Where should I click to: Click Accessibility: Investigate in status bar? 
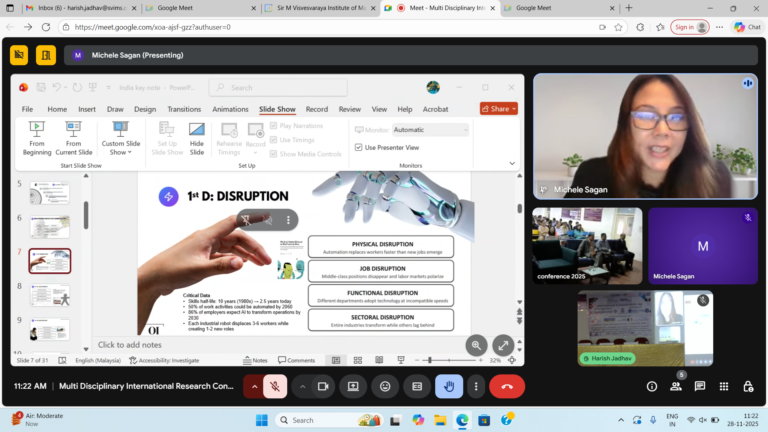click(164, 360)
